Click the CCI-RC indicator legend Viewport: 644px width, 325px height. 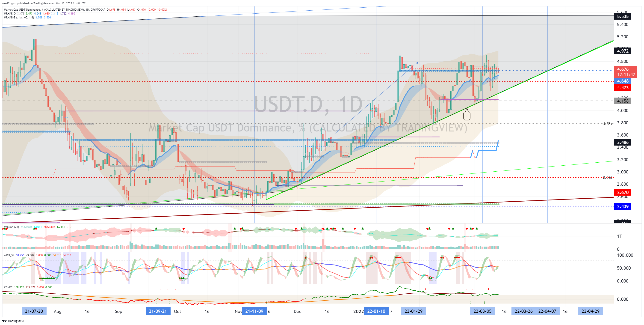pyautogui.click(x=28, y=287)
